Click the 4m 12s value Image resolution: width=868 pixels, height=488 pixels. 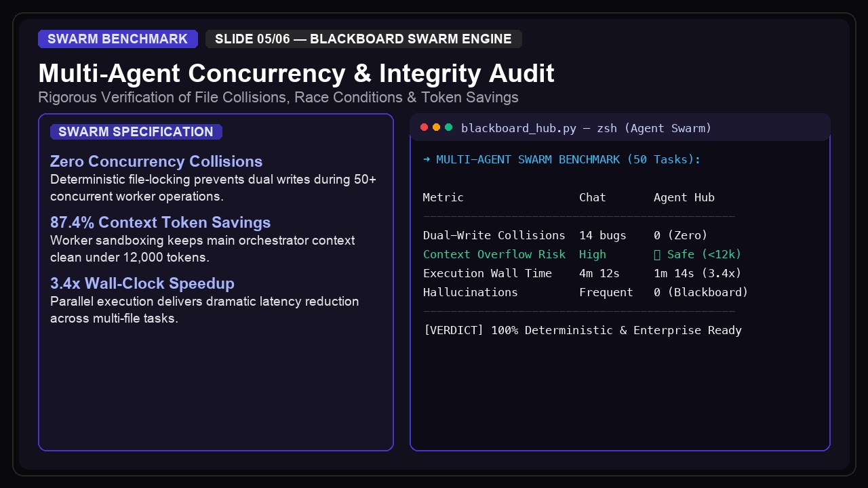599,273
